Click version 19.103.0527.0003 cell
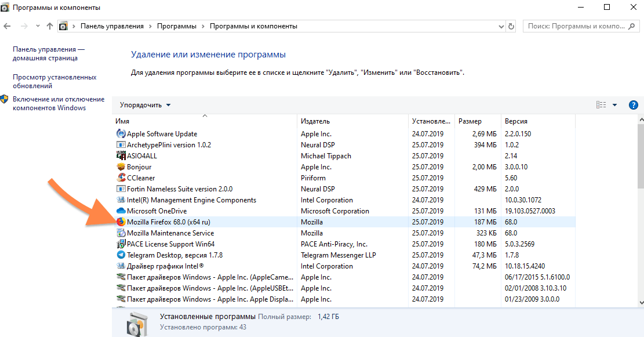 tap(530, 211)
